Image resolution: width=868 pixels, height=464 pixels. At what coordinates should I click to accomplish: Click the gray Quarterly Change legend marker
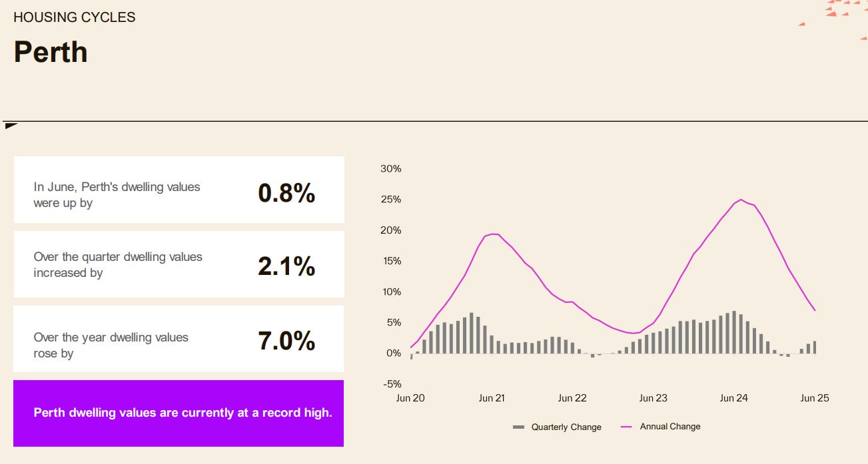518,427
